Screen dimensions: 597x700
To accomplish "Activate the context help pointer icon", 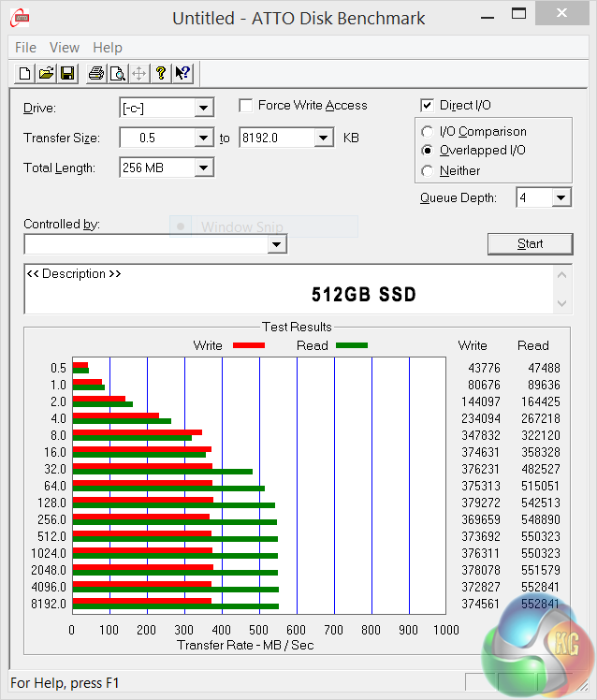I will tap(182, 74).
